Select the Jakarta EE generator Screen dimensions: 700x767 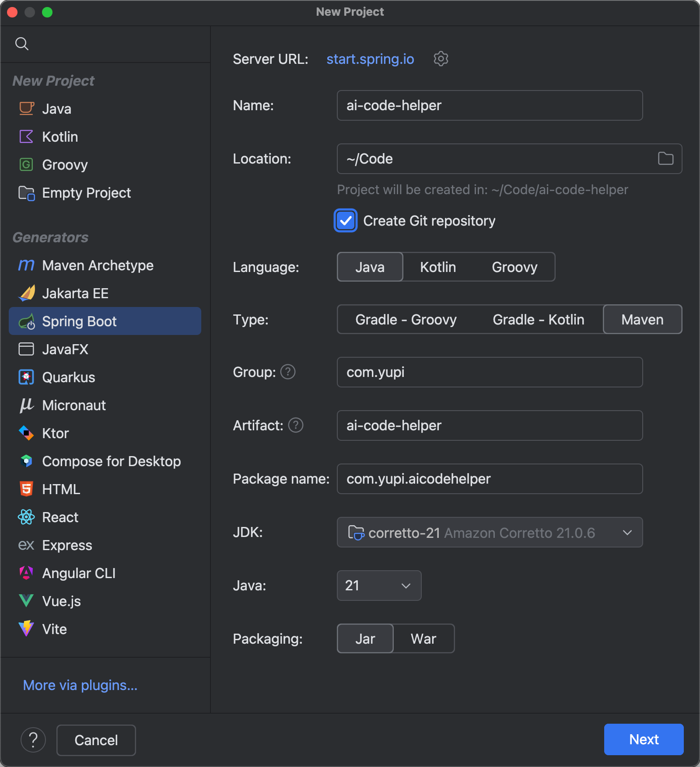[x=75, y=293]
